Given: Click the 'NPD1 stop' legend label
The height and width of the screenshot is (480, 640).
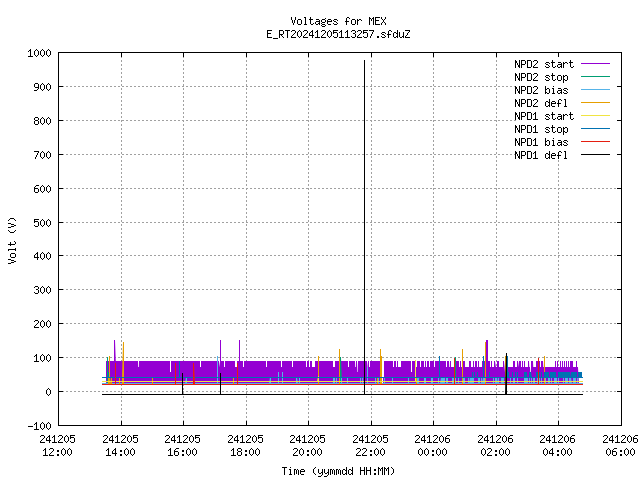Looking at the screenshot, I should click(541, 129).
